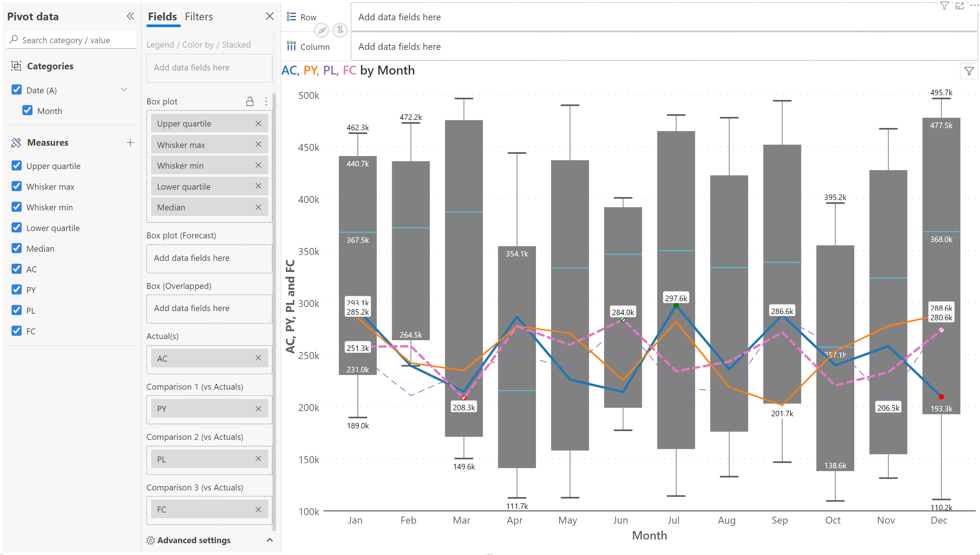Open Box plot more options menu
The height and width of the screenshot is (555, 980).
266,101
